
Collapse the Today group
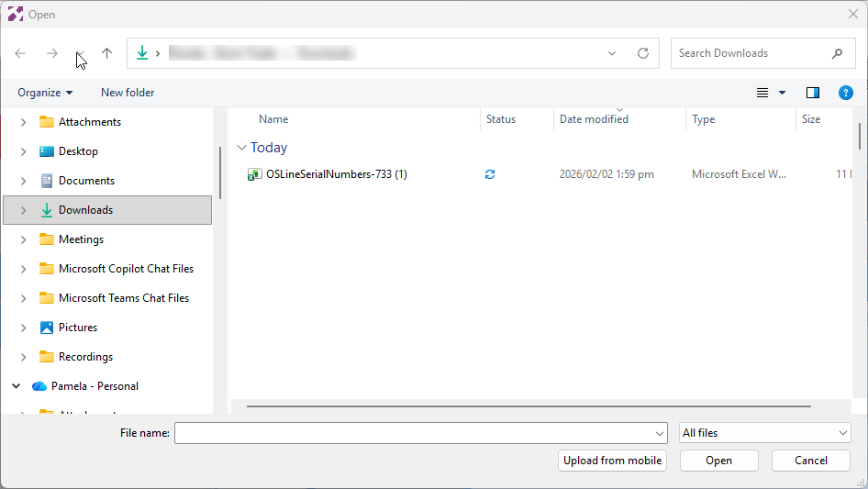click(241, 148)
